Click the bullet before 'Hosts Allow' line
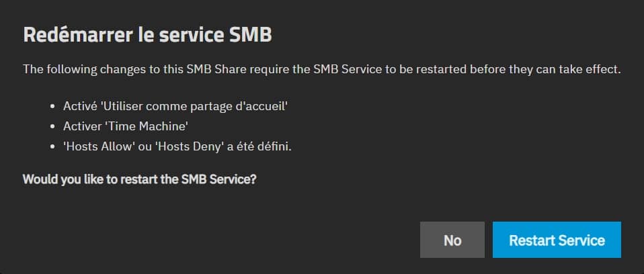Viewport: 644px width, 274px height. pyautogui.click(x=53, y=147)
